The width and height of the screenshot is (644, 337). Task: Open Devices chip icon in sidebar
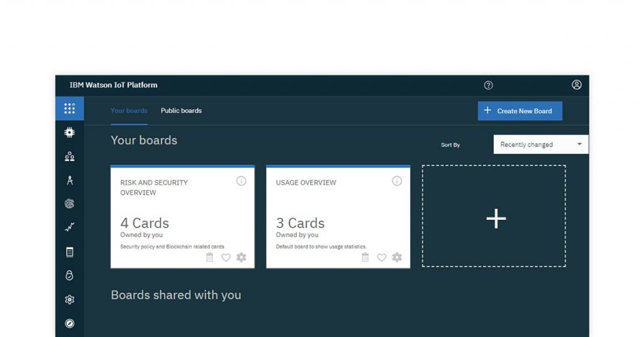pyautogui.click(x=69, y=133)
